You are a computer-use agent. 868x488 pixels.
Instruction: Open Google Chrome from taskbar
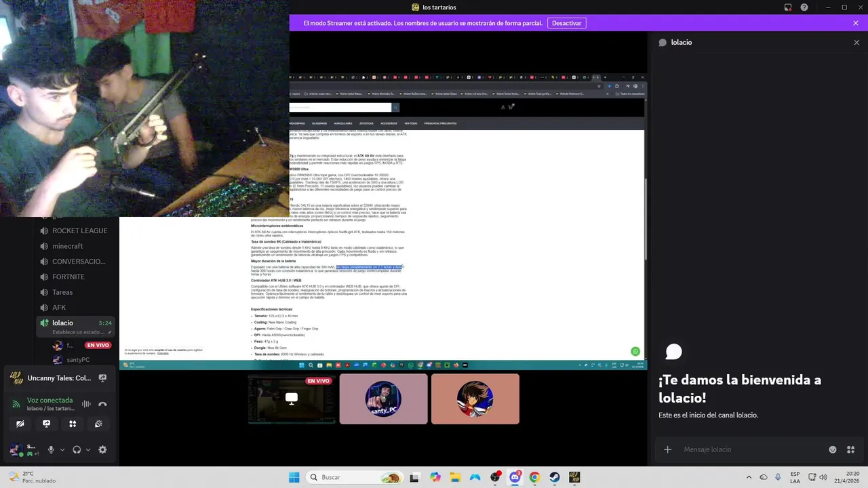[534, 477]
